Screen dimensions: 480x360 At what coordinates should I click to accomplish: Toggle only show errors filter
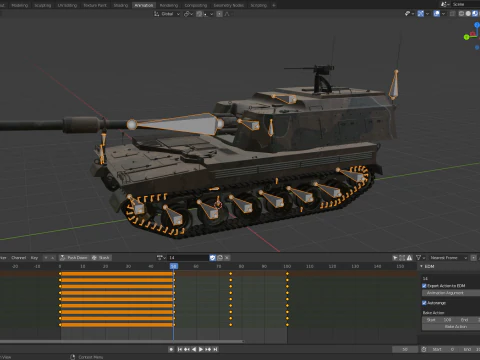tap(409, 258)
